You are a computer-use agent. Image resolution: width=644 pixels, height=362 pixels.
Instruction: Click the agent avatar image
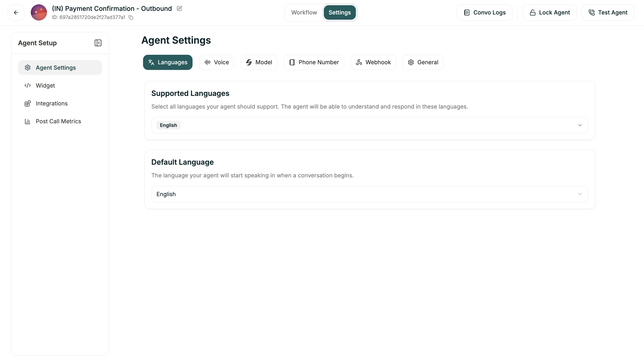(x=39, y=12)
